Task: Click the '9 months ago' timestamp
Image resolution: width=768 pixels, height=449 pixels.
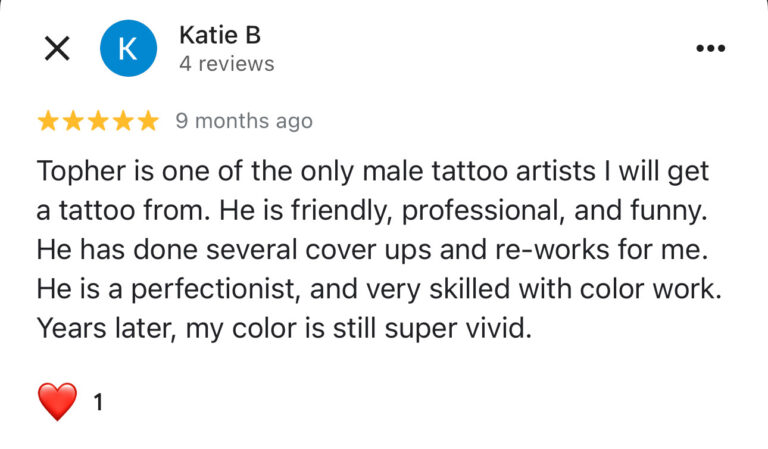Action: (x=244, y=121)
